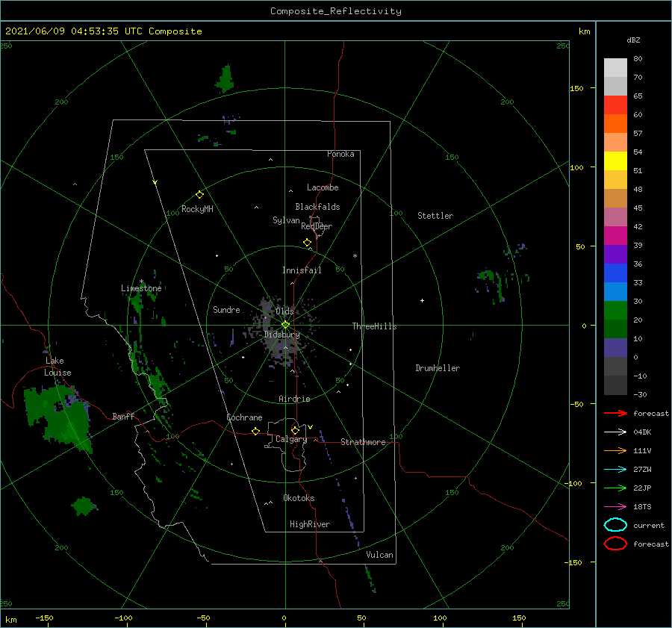Click the Banff town label

tap(123, 416)
